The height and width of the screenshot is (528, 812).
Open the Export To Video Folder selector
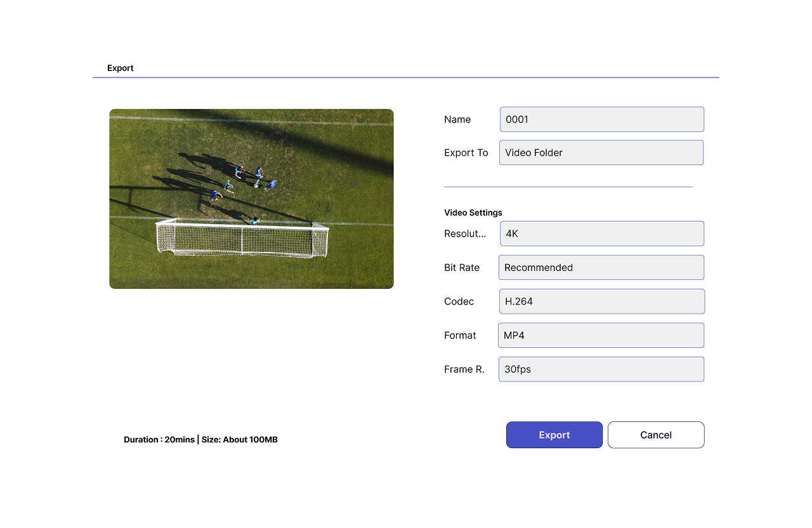point(601,152)
